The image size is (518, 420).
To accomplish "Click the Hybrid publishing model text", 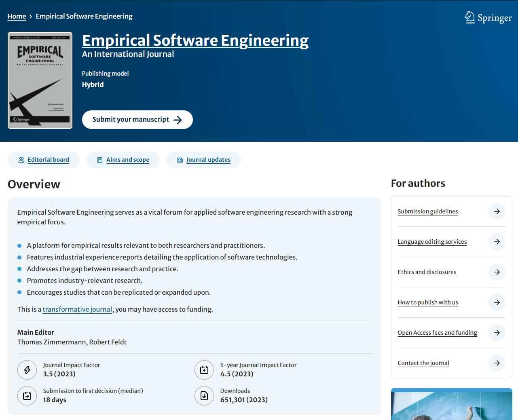I will pyautogui.click(x=93, y=84).
